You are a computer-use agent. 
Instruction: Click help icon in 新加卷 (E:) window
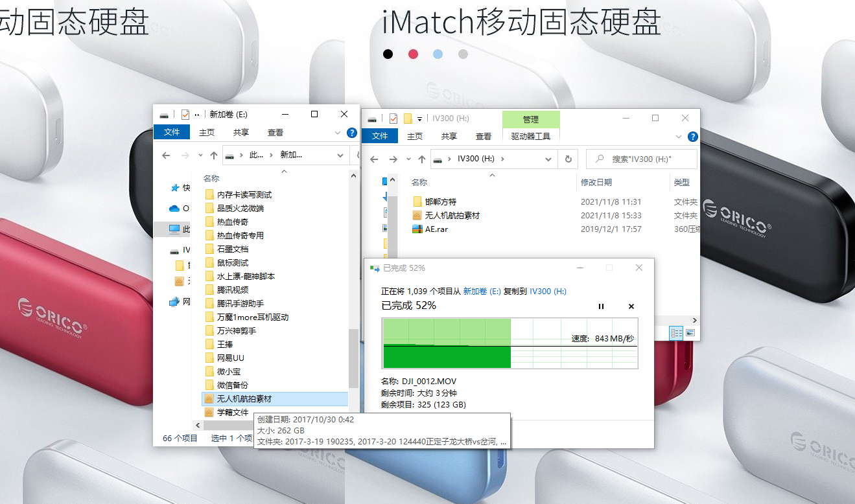(352, 133)
